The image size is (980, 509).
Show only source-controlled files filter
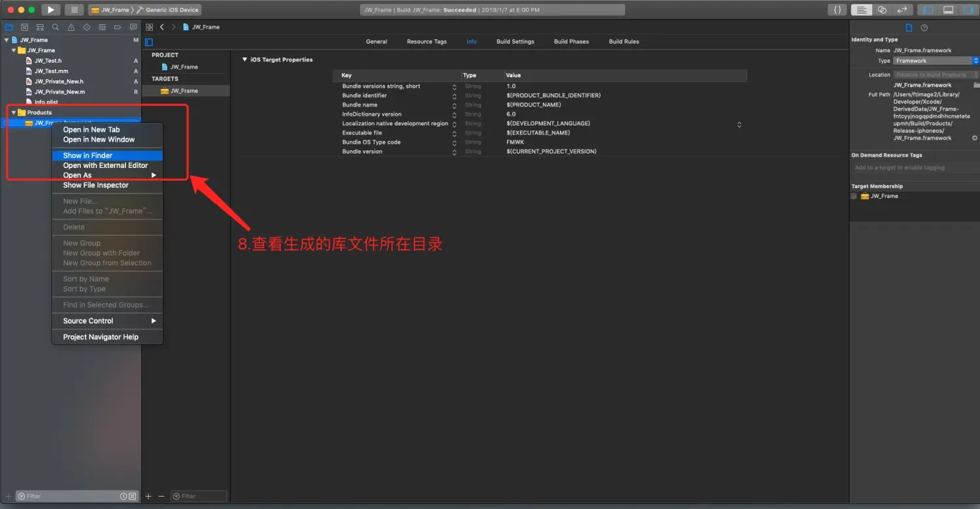pyautogui.click(x=133, y=496)
